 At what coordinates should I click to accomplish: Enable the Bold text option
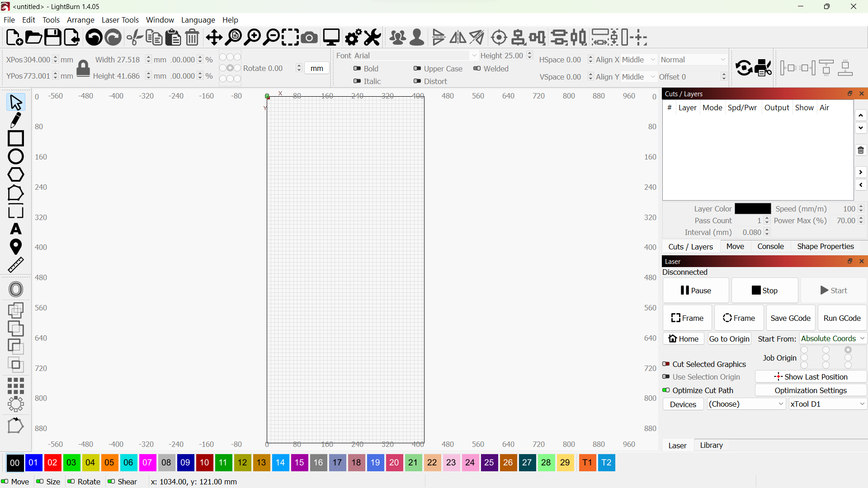[x=357, y=69]
